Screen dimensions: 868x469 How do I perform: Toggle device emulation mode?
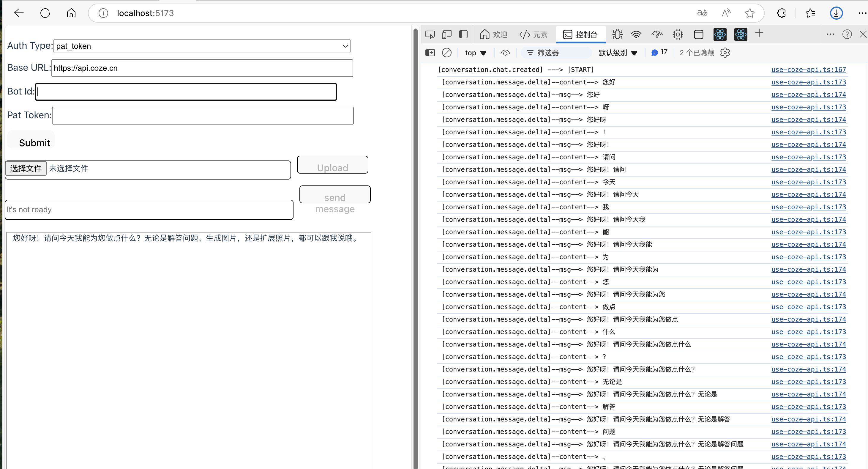(446, 34)
